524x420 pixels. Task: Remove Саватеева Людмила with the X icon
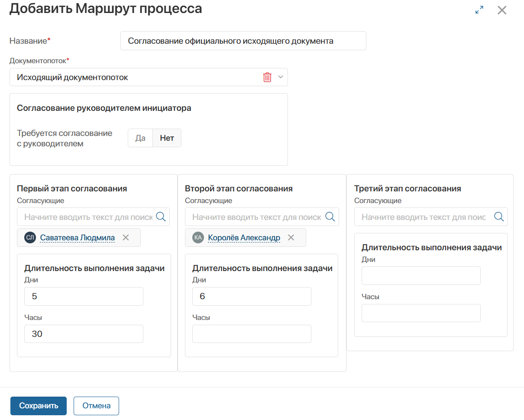pos(125,237)
